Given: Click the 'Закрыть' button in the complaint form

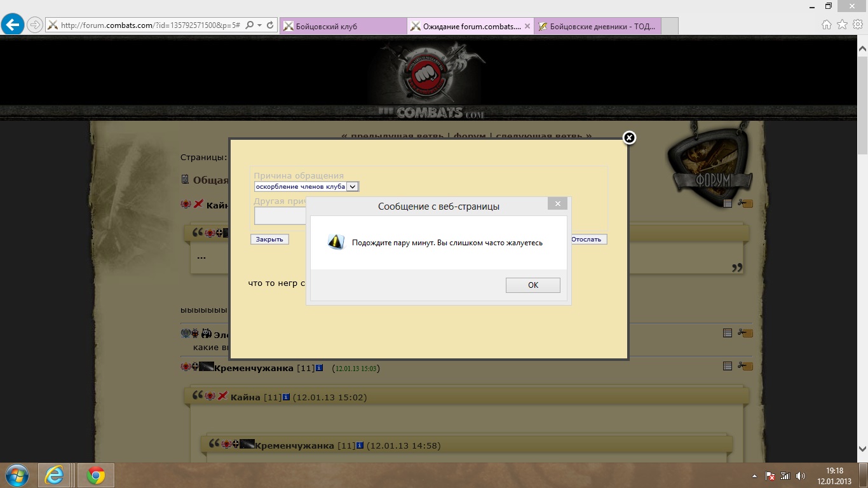Looking at the screenshot, I should [270, 240].
